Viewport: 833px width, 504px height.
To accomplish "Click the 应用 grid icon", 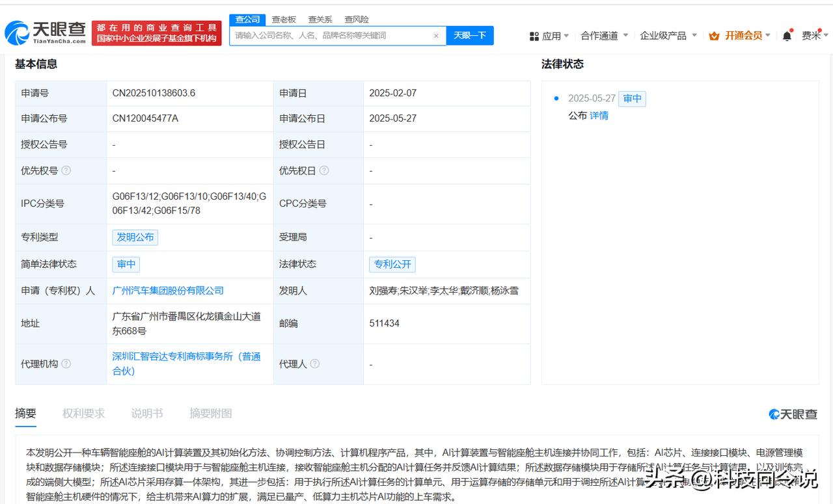I will click(534, 36).
